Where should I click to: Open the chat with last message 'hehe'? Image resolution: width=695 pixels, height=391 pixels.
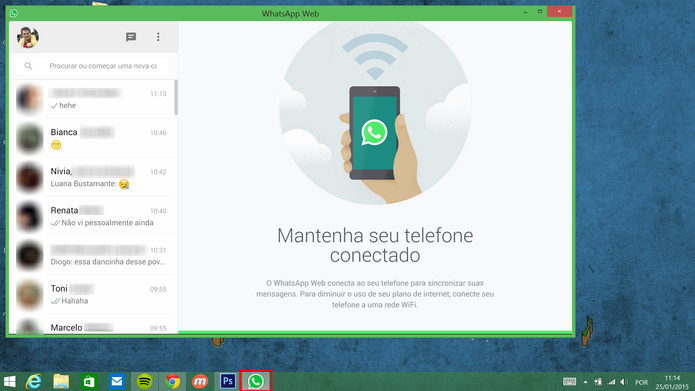(92, 99)
